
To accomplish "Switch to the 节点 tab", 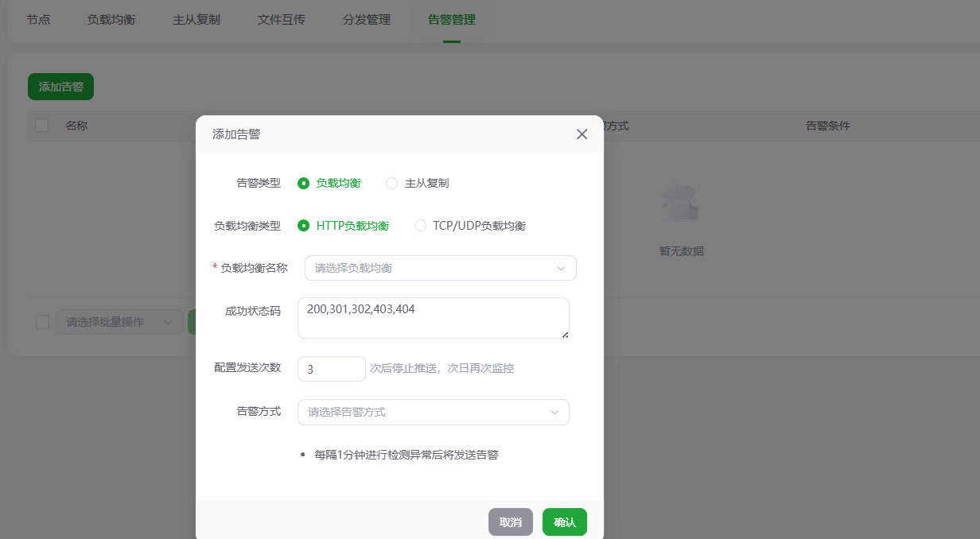I will click(x=38, y=19).
